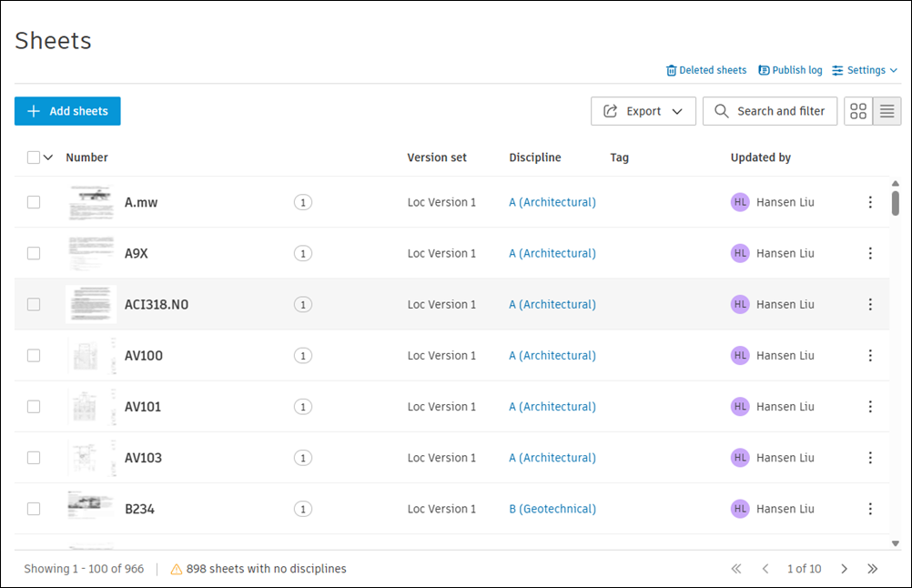The height and width of the screenshot is (588, 912).
Task: Expand the Export dropdown
Action: (643, 111)
